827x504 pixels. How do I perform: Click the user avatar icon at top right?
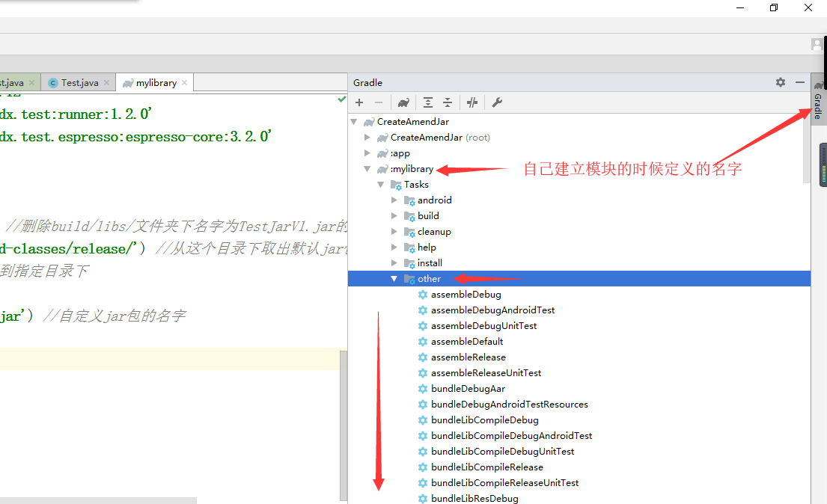[817, 44]
